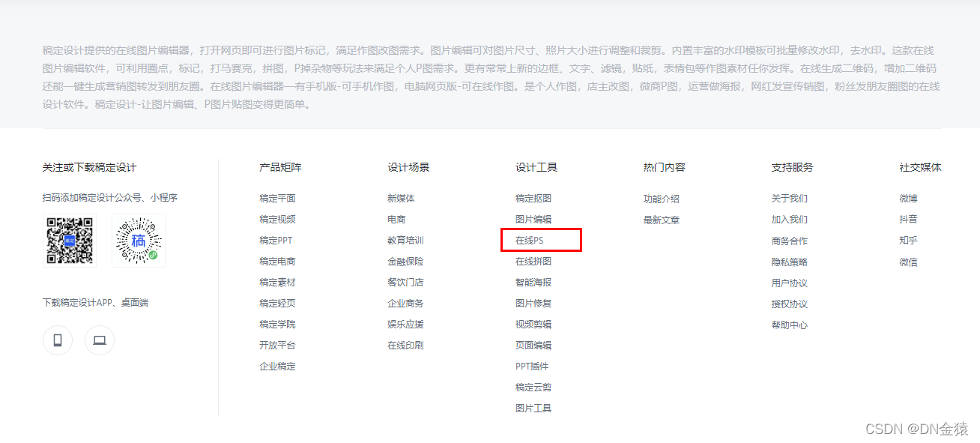Image resolution: width=980 pixels, height=443 pixels.
Task: Open 图片编辑 tool link
Action: pos(533,220)
